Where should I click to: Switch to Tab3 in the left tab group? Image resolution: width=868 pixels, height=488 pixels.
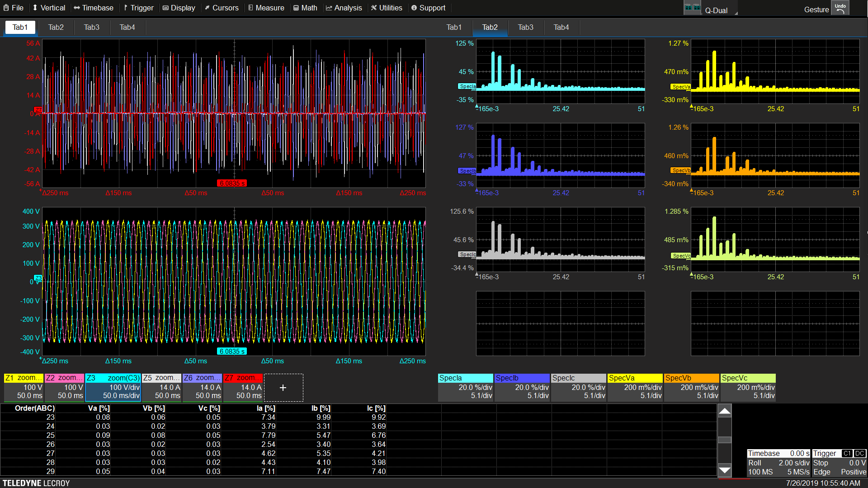click(91, 27)
